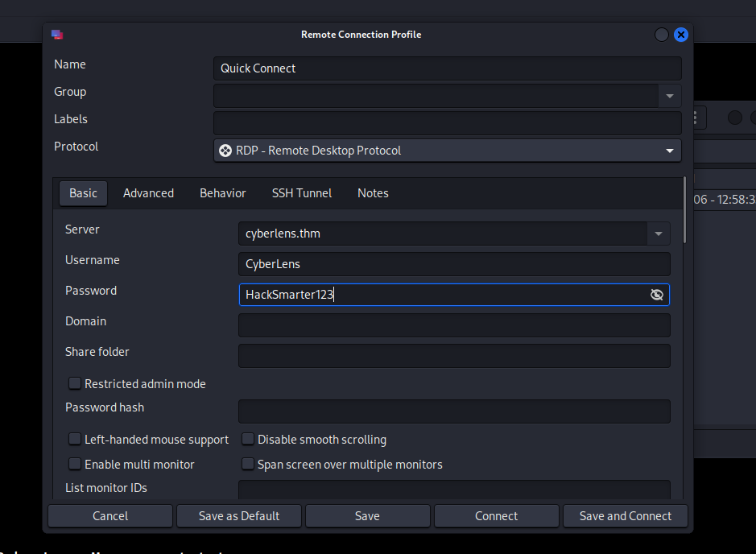Click the round minimize button in title bar
This screenshot has width=756, height=554.
(x=662, y=35)
